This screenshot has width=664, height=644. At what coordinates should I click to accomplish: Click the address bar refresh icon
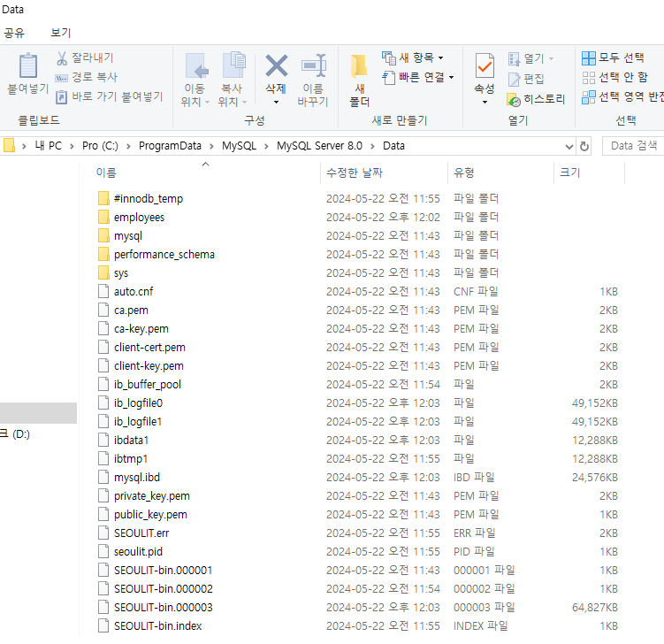tap(584, 146)
